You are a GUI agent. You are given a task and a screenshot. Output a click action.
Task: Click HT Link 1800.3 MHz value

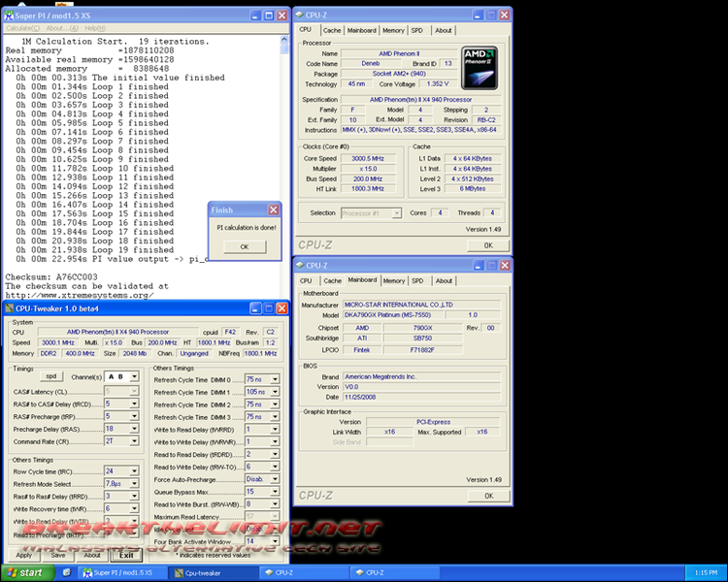pos(368,189)
